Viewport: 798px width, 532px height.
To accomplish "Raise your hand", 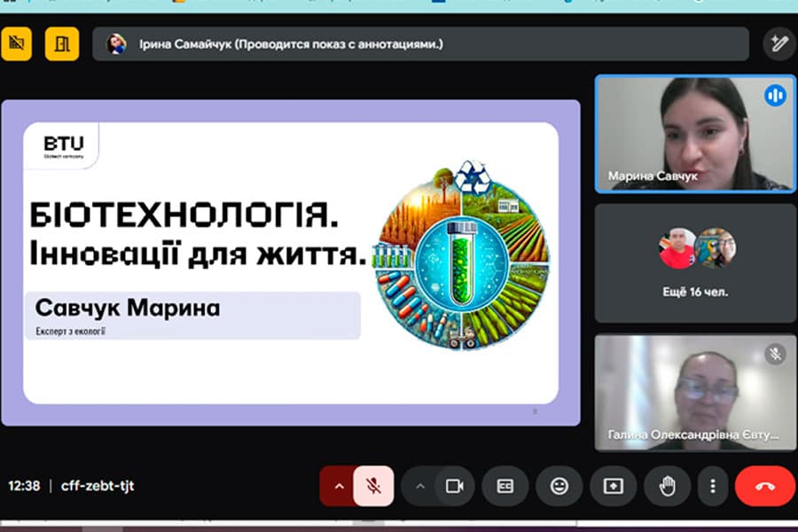I will [667, 487].
